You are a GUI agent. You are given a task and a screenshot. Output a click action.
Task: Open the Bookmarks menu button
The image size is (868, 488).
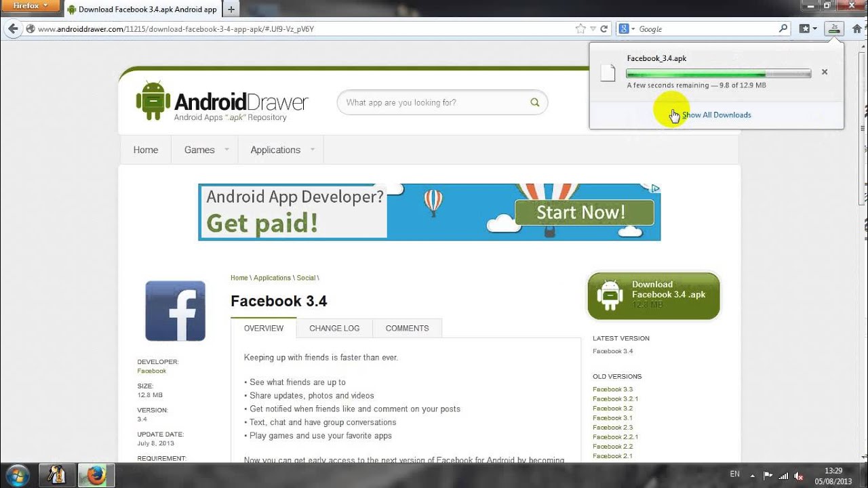coord(808,29)
